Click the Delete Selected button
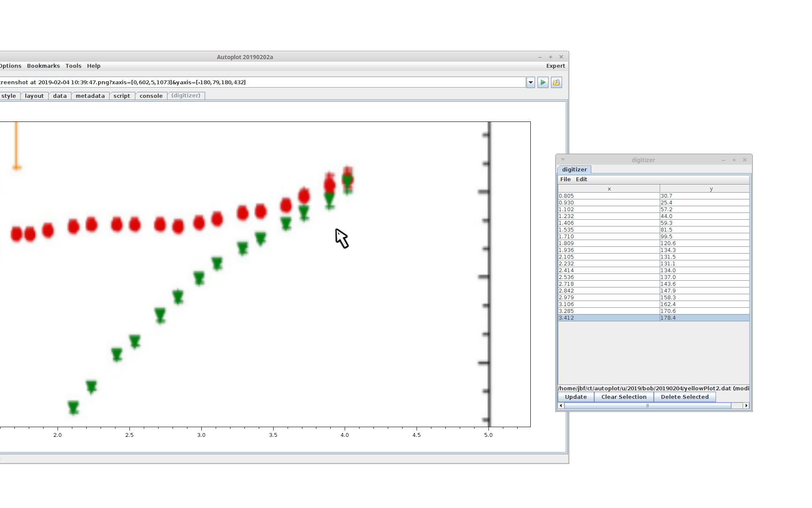The image size is (812, 508). point(685,397)
